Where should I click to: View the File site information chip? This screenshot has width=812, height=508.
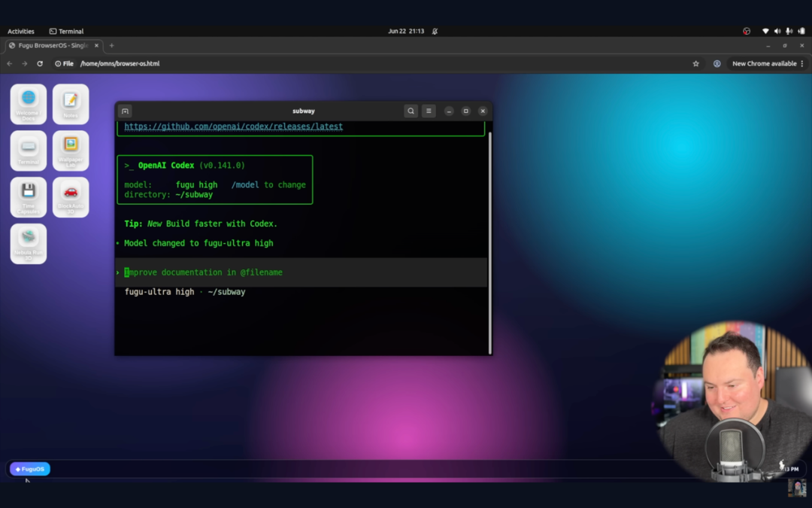pos(64,64)
